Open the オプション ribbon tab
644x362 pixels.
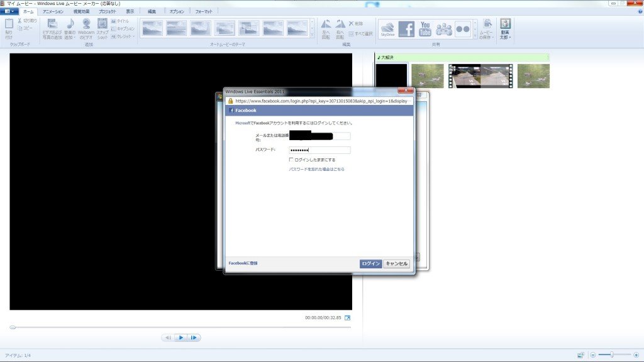tap(177, 11)
